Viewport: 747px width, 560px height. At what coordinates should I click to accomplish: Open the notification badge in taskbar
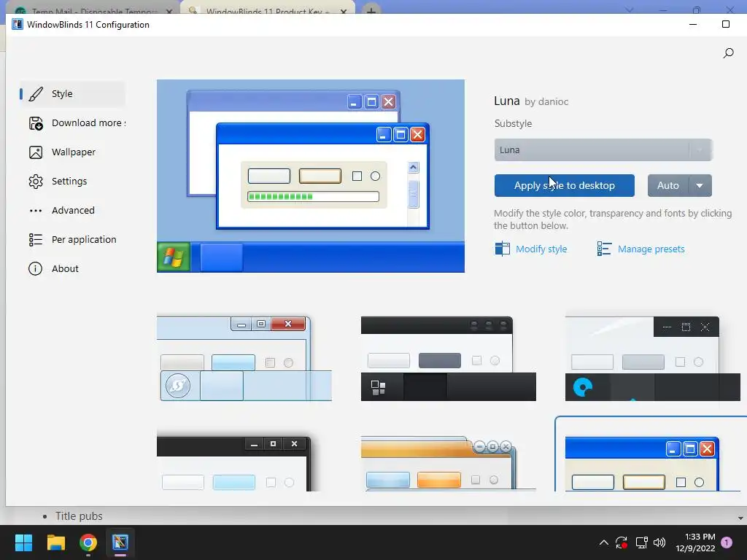727,542
